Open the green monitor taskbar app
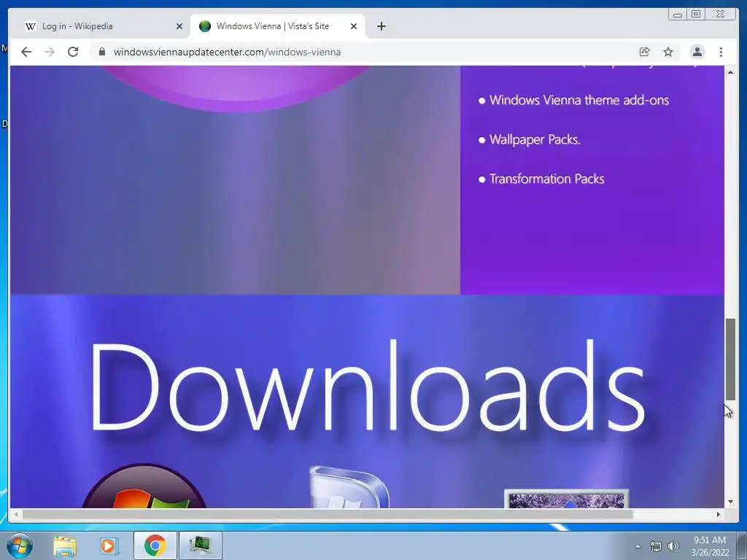747x560 pixels. click(200, 545)
